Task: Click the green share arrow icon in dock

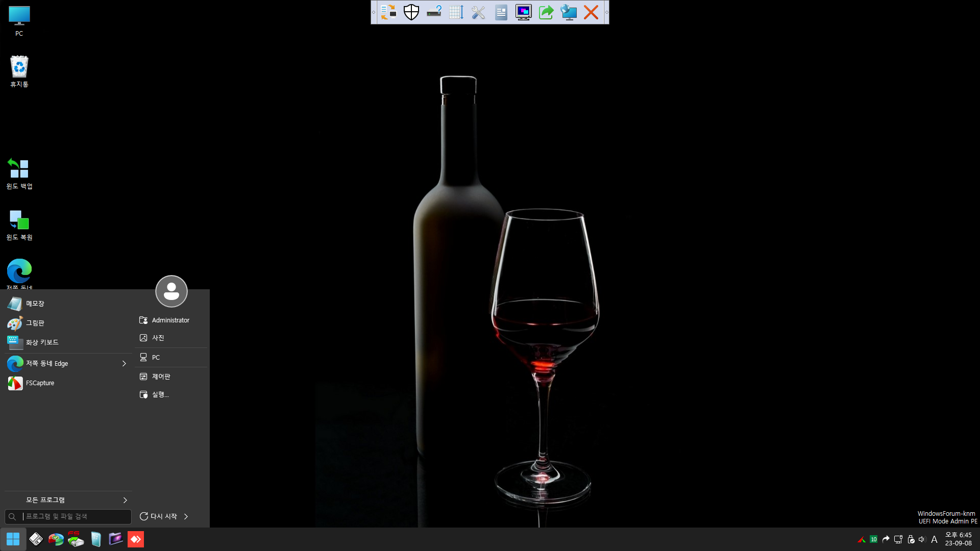Action: 546,12
